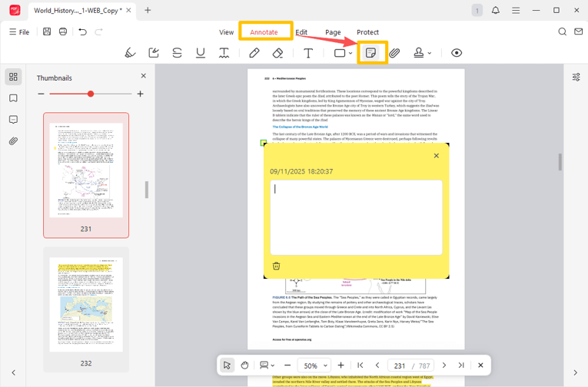Switch to the Edit tab
588x387 pixels.
301,32
